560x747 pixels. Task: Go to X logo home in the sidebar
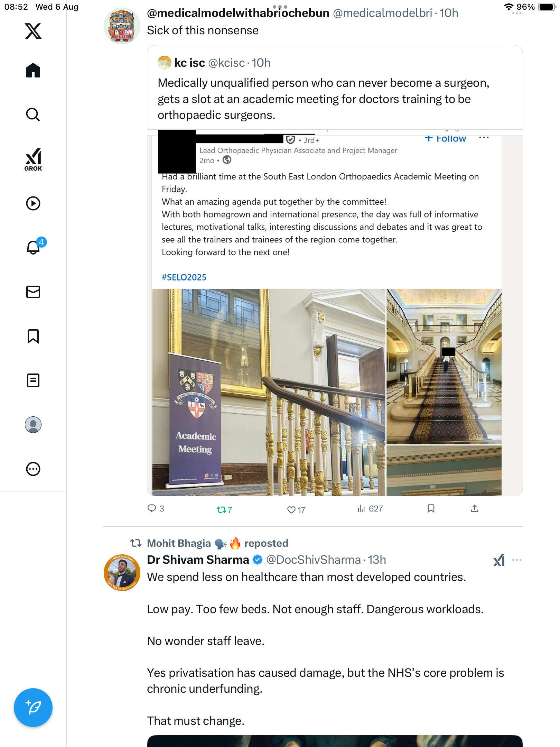coord(33,31)
